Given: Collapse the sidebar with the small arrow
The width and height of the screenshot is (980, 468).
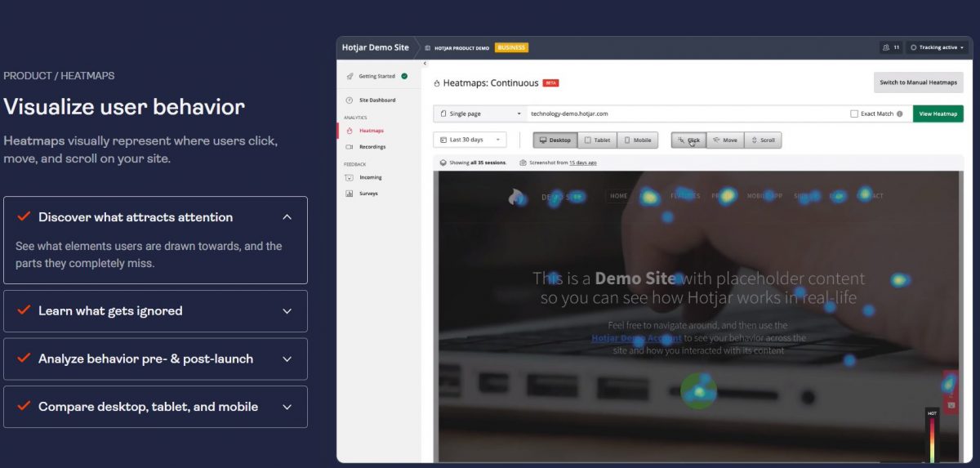Looking at the screenshot, I should click(425, 64).
